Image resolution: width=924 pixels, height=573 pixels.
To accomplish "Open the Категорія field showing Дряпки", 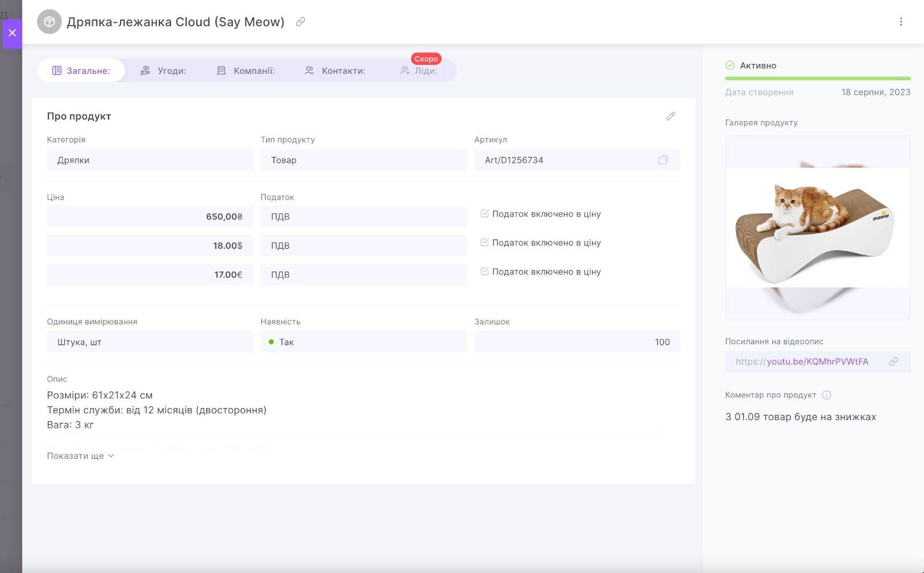I will (x=150, y=160).
